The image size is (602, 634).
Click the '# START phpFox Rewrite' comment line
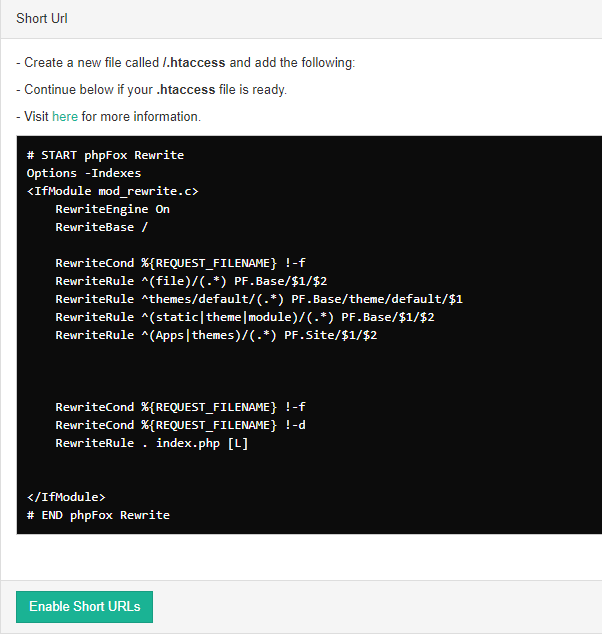tap(105, 155)
